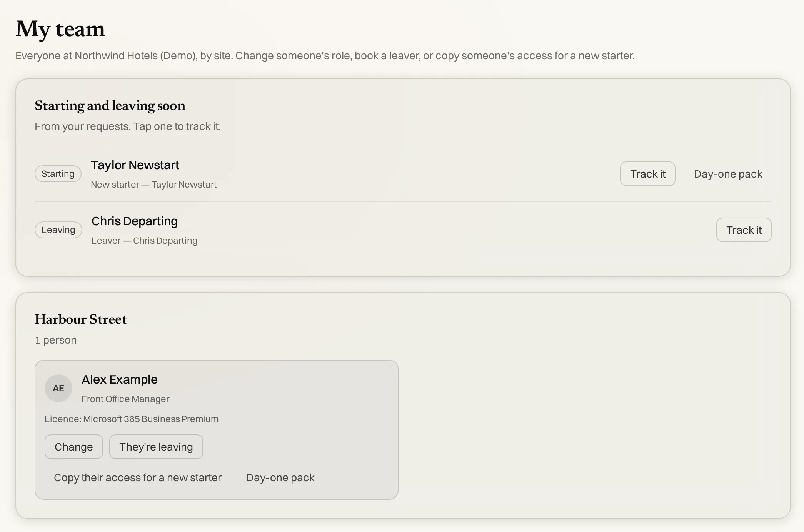Click the Everyone at Northwind Hotels description

325,56
